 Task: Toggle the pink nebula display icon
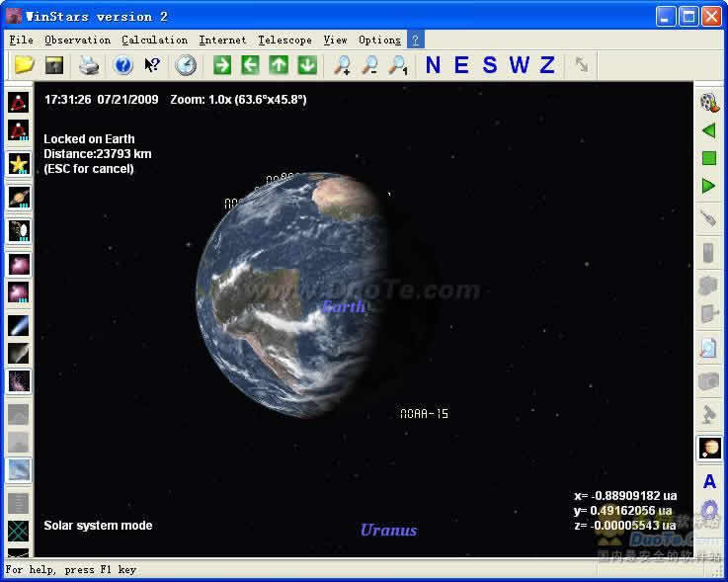(x=19, y=264)
